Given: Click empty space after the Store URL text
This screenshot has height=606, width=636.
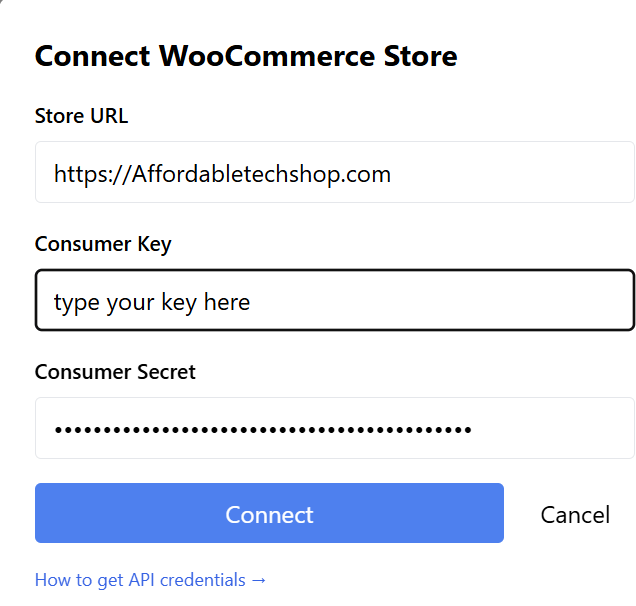Looking at the screenshot, I should point(510,173).
